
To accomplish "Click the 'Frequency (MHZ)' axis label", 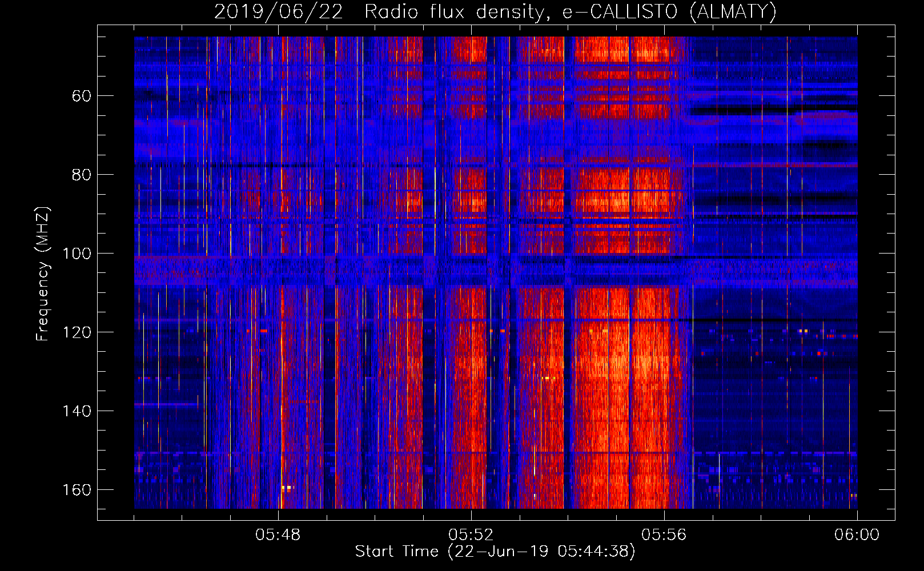I will (43, 274).
